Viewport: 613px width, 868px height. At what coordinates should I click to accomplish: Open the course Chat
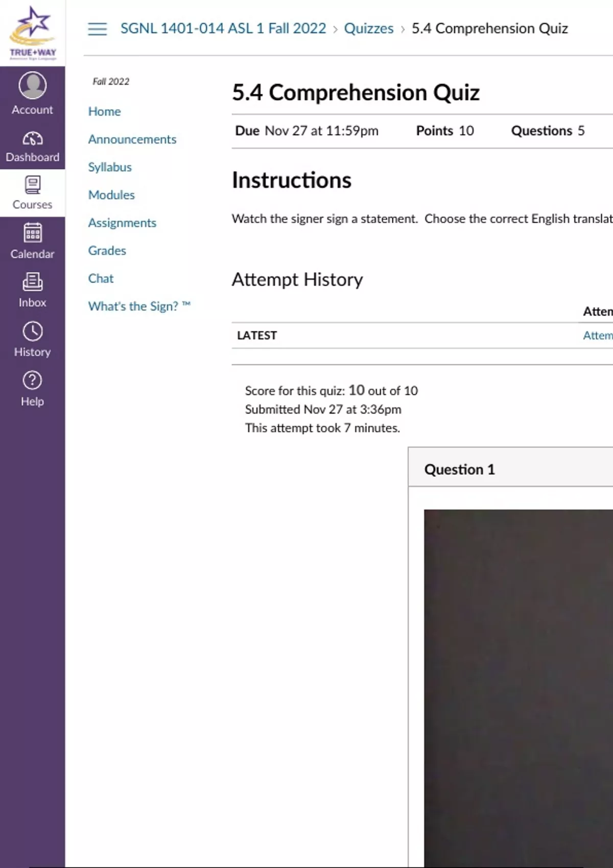101,279
